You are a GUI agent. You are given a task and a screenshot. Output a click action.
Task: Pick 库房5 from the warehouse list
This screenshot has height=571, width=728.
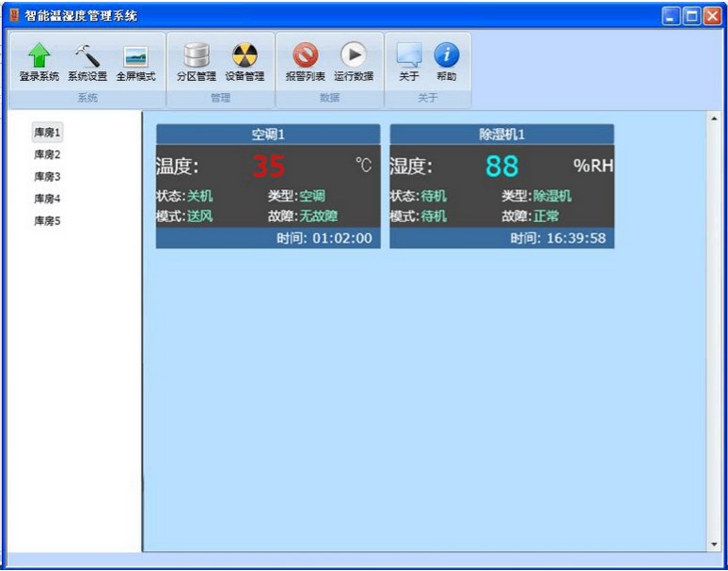47,220
